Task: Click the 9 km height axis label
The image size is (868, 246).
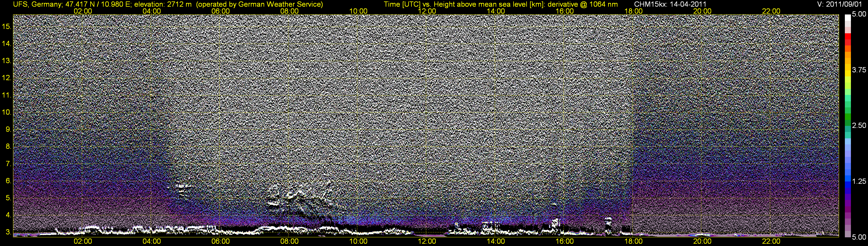Action: click(x=8, y=129)
